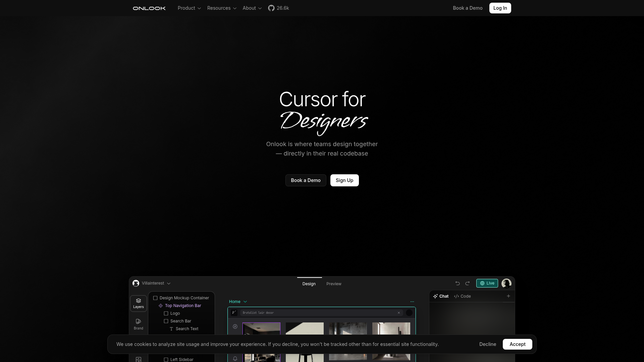Switch to the Preview tab
644x362 pixels.
pos(334,284)
